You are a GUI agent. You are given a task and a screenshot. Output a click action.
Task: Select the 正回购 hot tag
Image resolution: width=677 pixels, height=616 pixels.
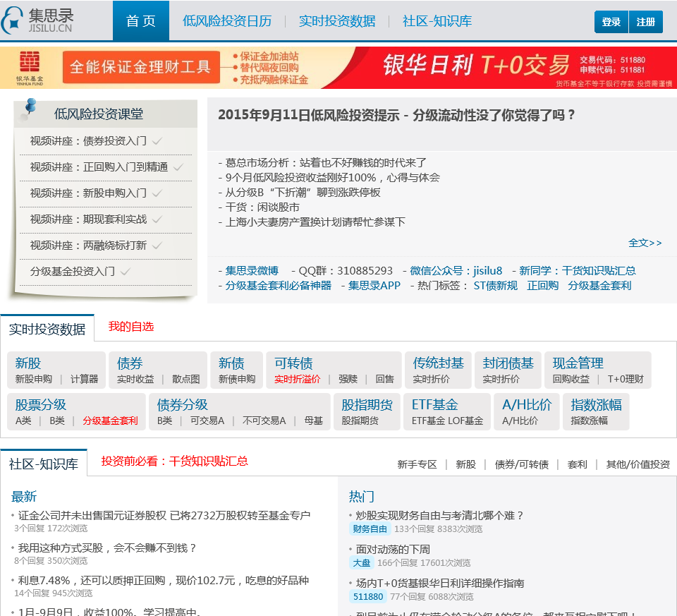pos(543,286)
